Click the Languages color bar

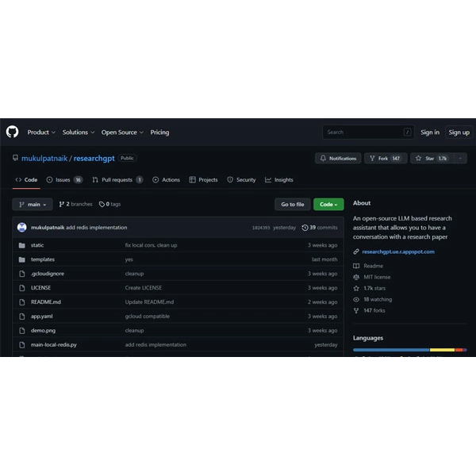click(409, 349)
